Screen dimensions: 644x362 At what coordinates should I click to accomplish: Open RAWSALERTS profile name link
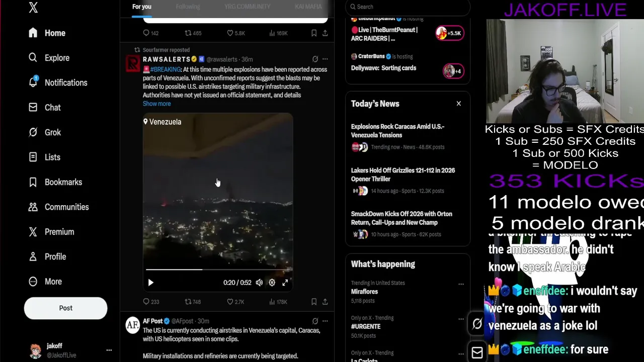[167, 59]
